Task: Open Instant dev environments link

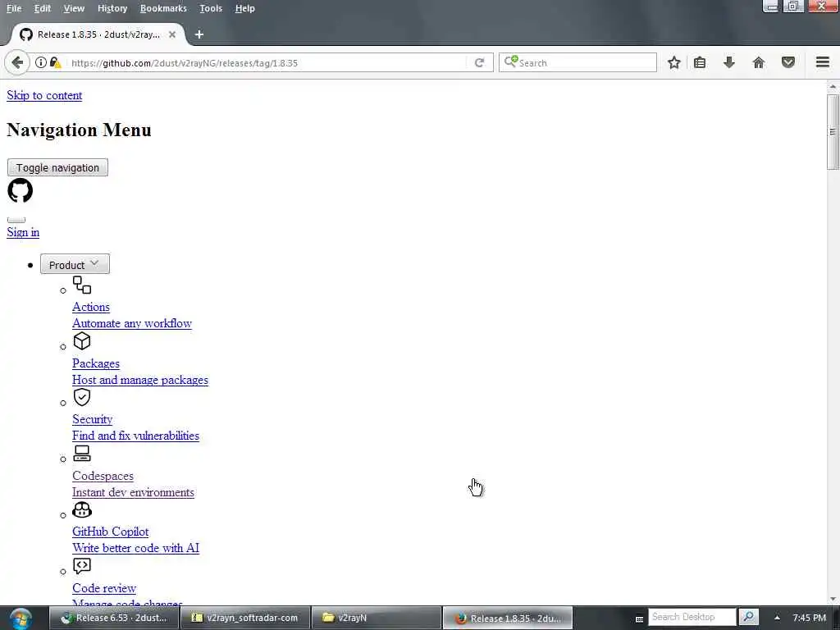Action: [134, 492]
